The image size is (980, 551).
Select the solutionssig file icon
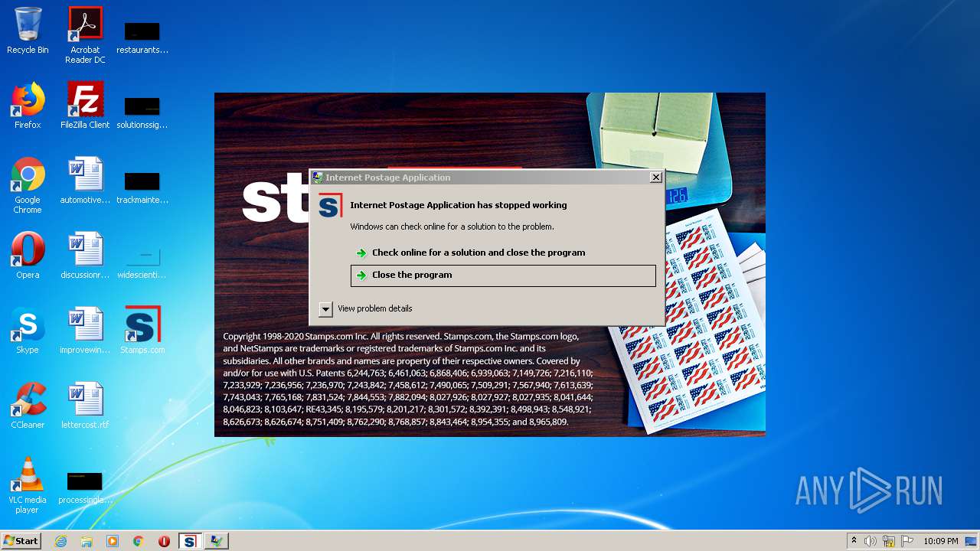coord(142,112)
